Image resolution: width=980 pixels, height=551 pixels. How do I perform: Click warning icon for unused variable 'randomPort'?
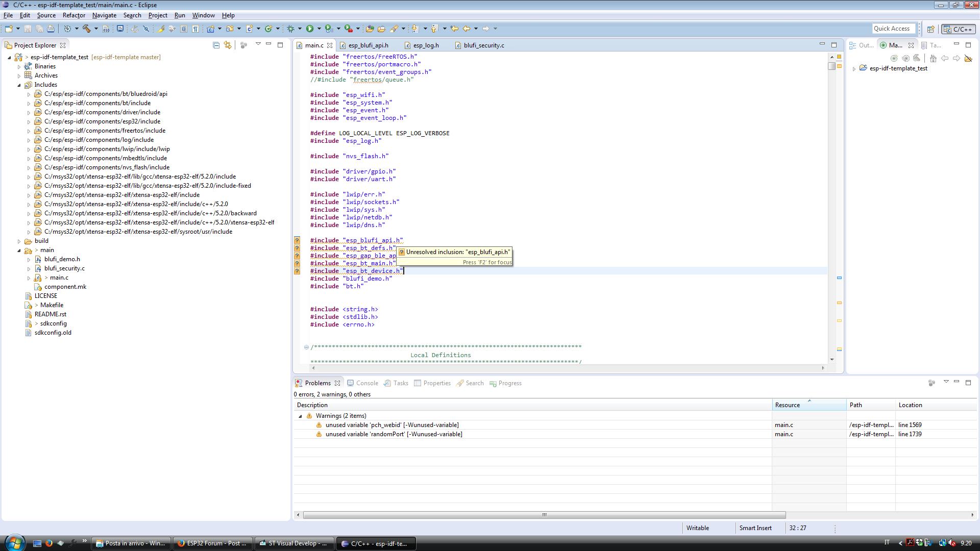(x=319, y=434)
